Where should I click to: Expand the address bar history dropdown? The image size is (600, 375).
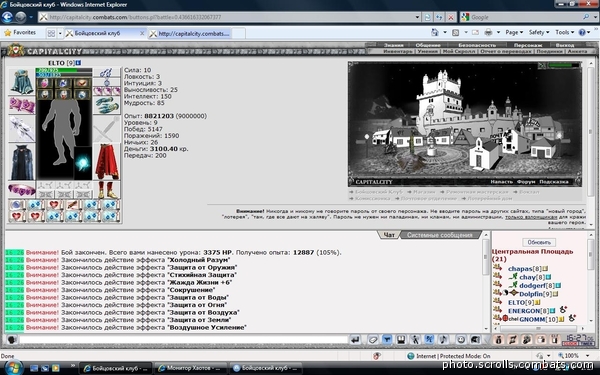tap(417, 17)
